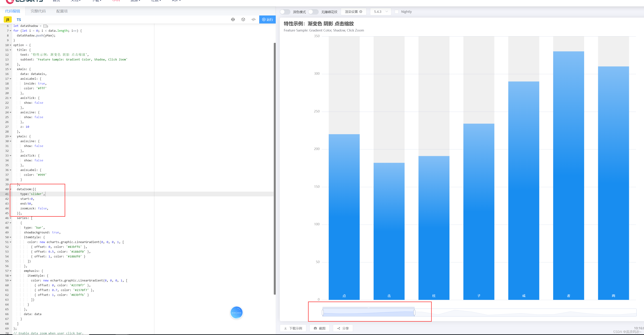Collapse the option block at line 10

click(x=10, y=45)
